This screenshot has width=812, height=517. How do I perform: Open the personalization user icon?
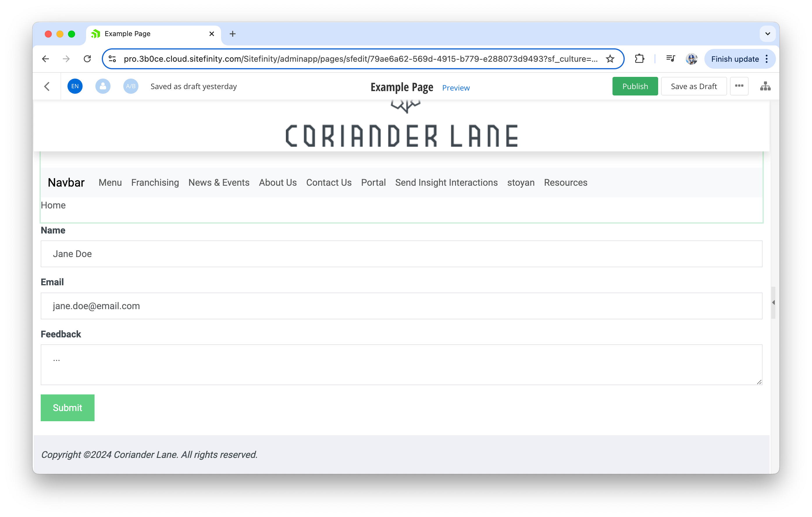103,86
